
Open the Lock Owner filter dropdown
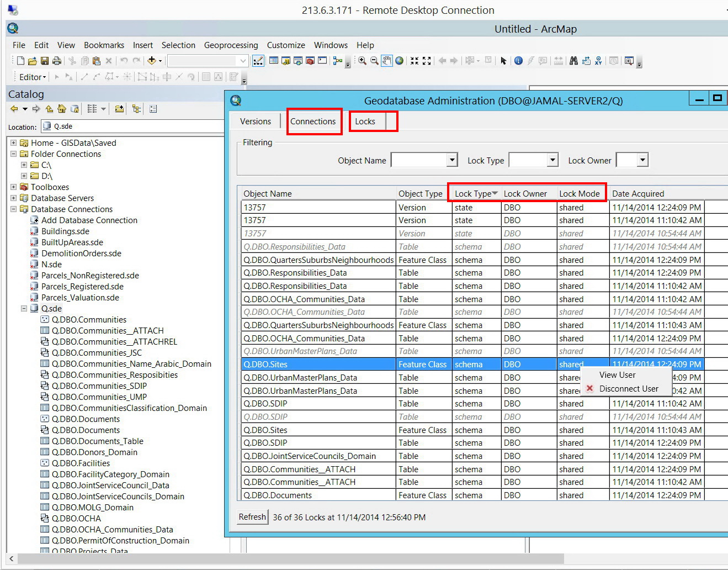[x=642, y=160]
